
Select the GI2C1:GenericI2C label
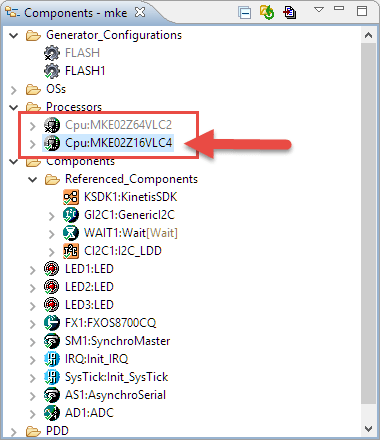[x=129, y=215]
